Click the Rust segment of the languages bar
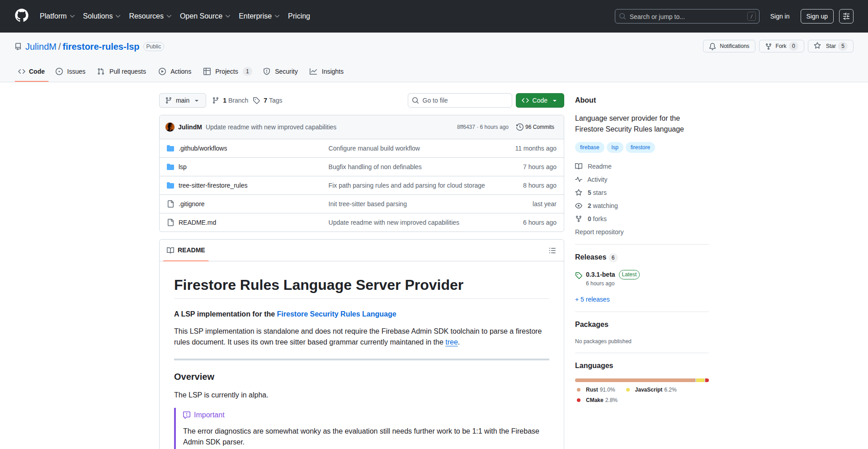The width and height of the screenshot is (868, 449). (635, 380)
